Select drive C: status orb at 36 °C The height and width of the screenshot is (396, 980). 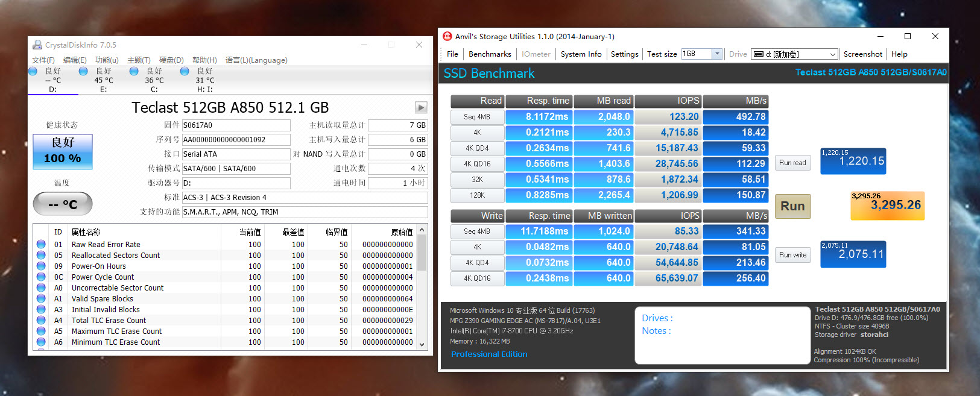pyautogui.click(x=134, y=72)
